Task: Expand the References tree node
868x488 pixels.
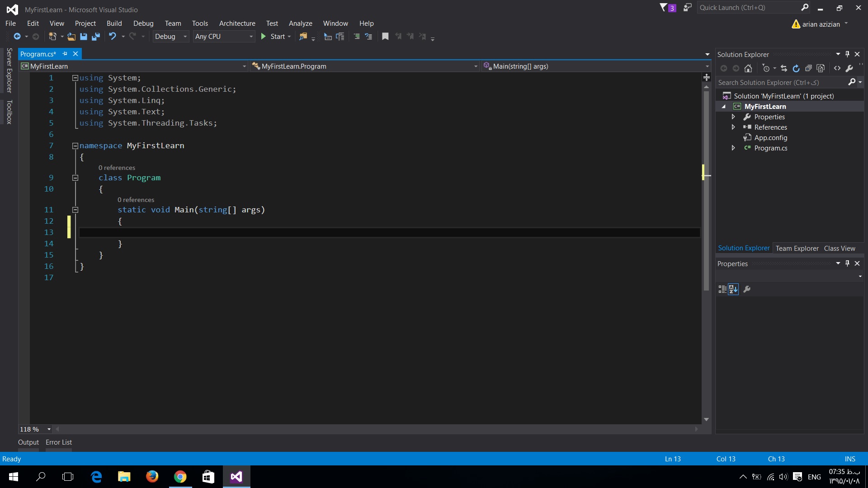Action: pos(733,127)
